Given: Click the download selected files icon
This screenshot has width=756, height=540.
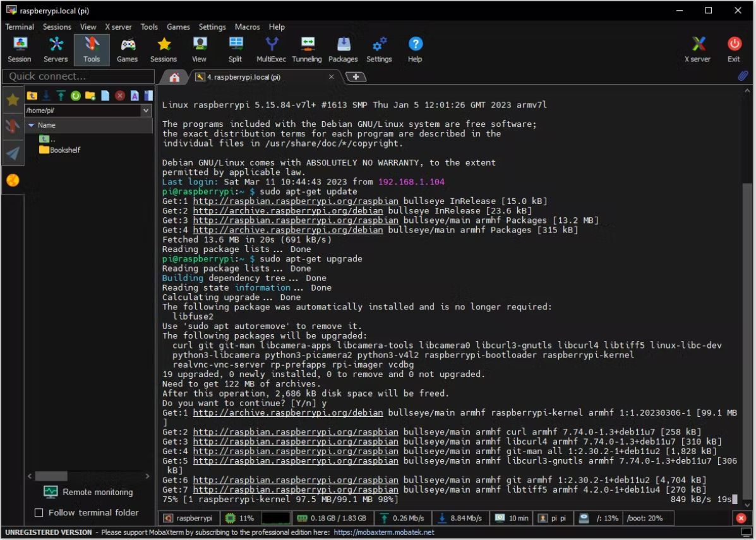Looking at the screenshot, I should coord(46,95).
